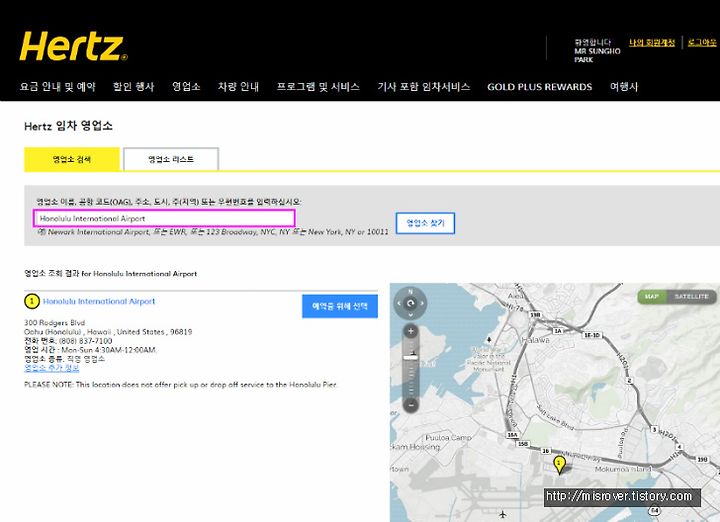Click the yellow location pin on map
Screen dimensions: 720x522
(x=559, y=465)
